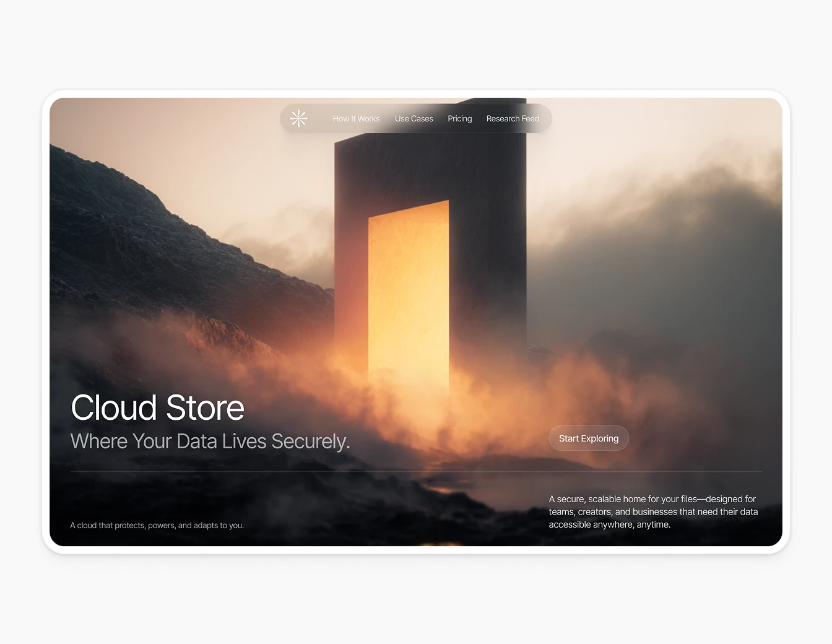Viewport: 832px width, 644px height.
Task: Open the Research Feed tab
Action: click(x=513, y=118)
